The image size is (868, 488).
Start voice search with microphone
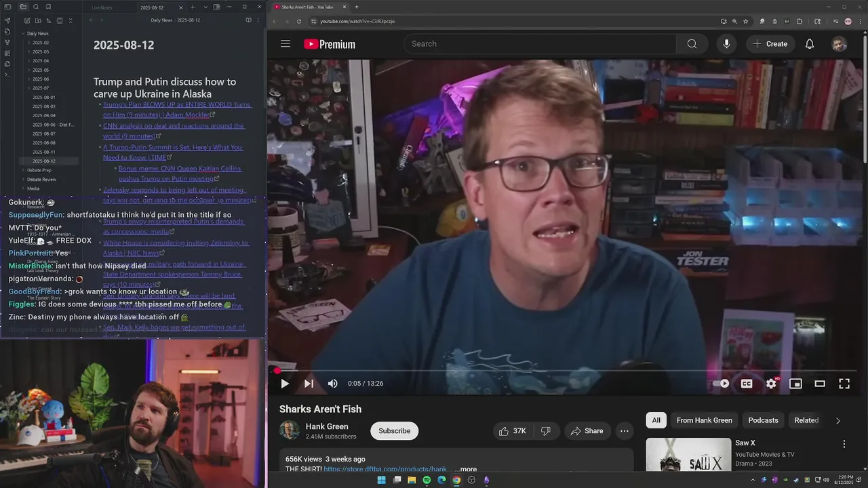tap(726, 44)
